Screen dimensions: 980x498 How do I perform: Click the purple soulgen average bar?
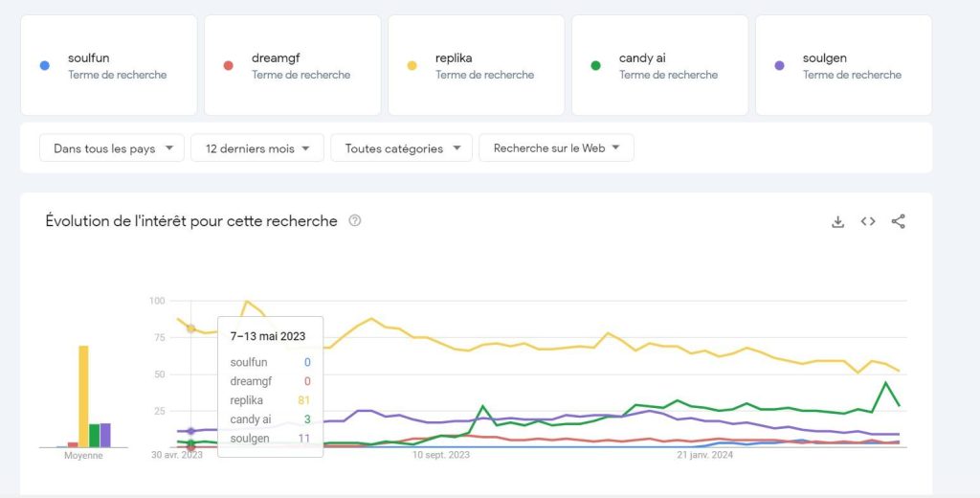105,436
